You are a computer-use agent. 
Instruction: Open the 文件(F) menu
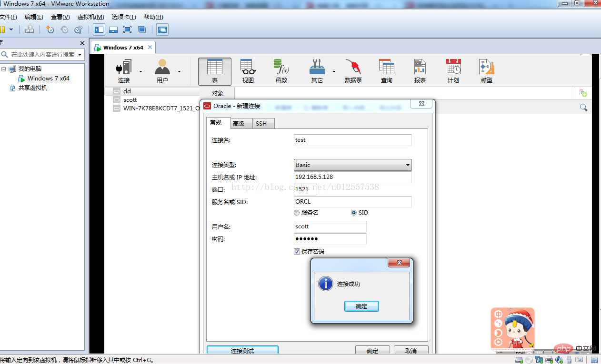[x=8, y=17]
